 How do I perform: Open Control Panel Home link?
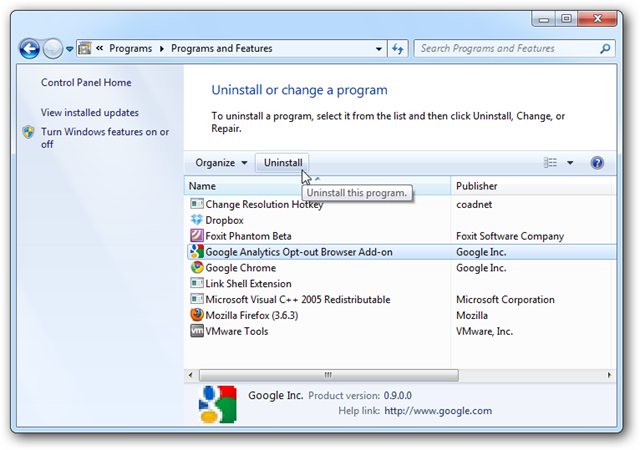point(86,82)
